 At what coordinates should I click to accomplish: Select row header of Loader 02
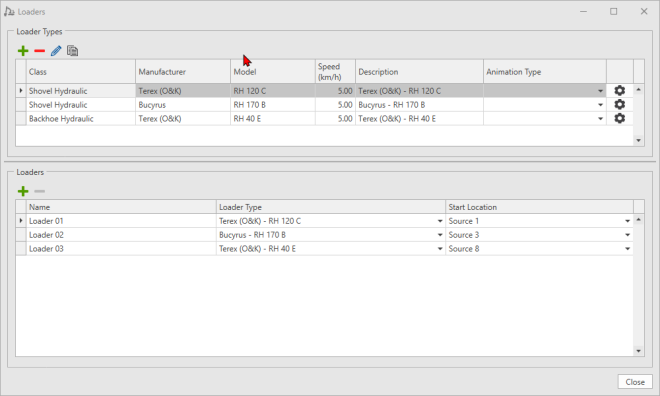pyautogui.click(x=21, y=235)
